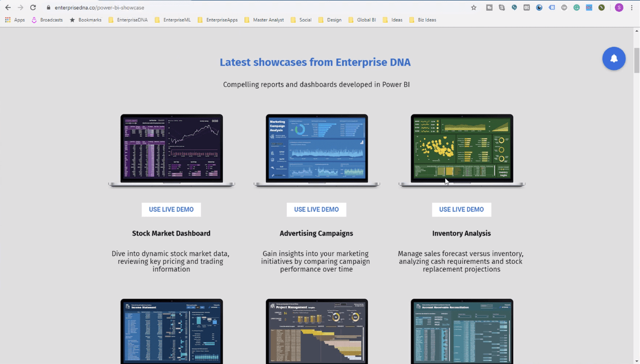Click the DIY extension icon
Image resolution: width=640 pixels, height=364 pixels.
click(x=589, y=8)
